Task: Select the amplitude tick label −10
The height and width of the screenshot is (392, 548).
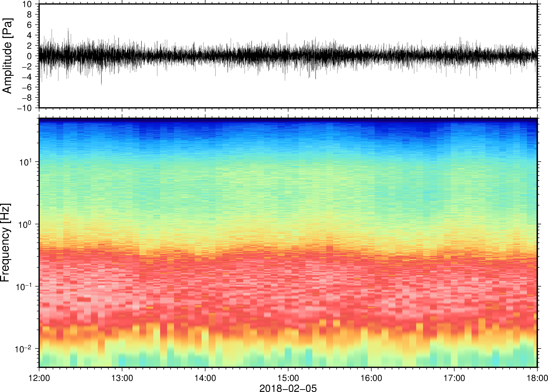Action: coord(24,108)
